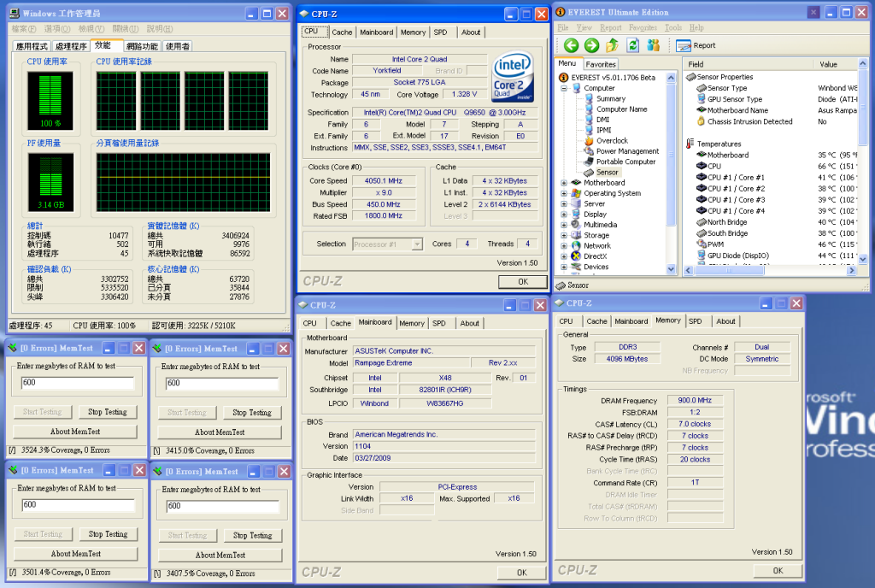Click the Intel Core 2 Quad logo in CPU-Z
This screenshot has height=588, width=875.
pyautogui.click(x=513, y=76)
